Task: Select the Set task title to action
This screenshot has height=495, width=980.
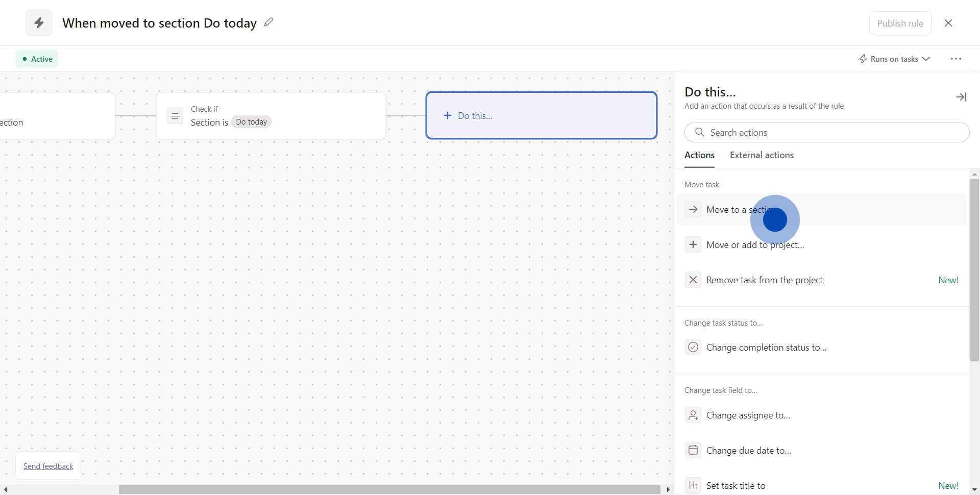Action: coord(736,486)
